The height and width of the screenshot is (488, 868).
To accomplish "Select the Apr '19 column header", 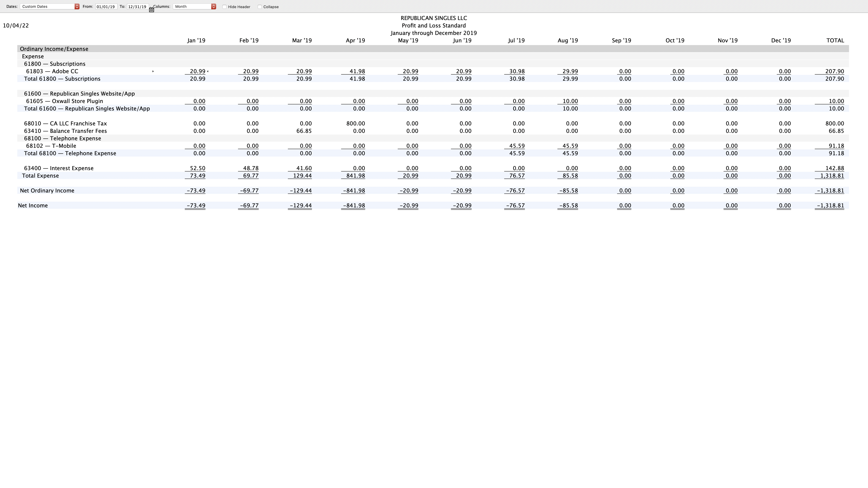I will pos(356,40).
